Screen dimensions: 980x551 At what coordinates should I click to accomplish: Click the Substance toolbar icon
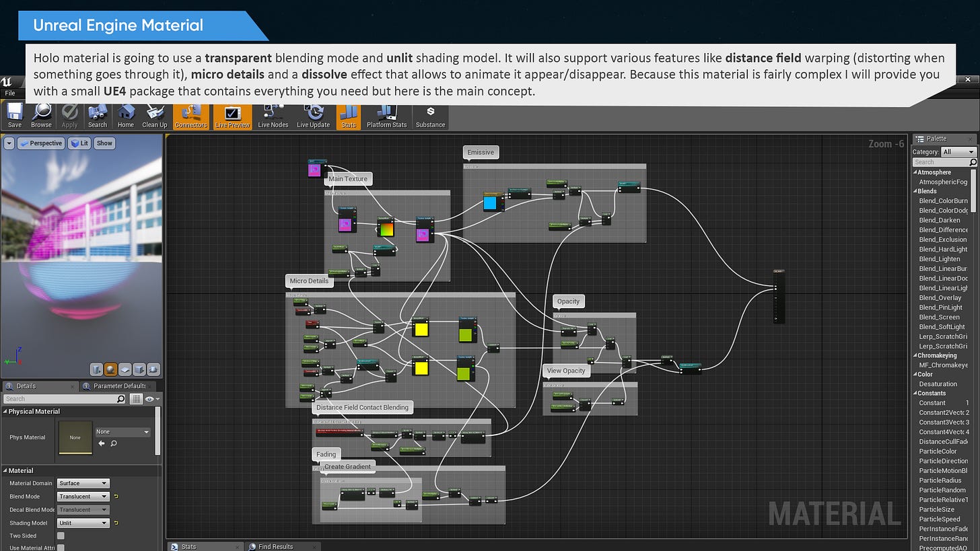pos(430,116)
